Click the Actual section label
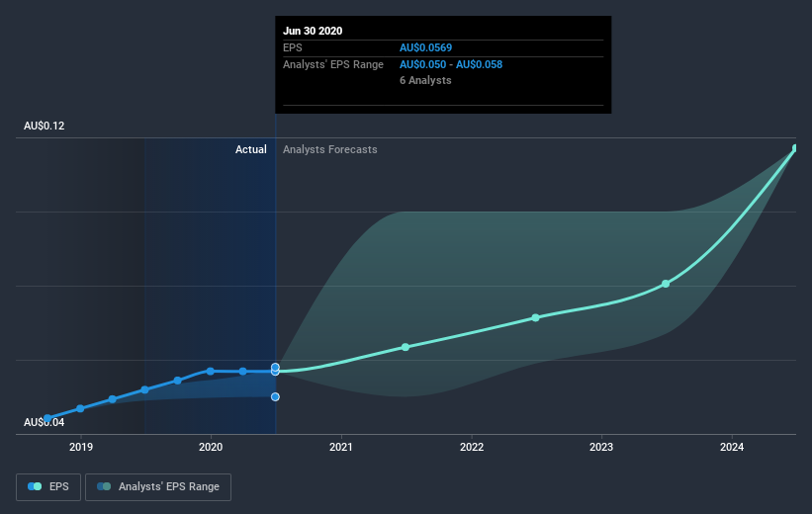This screenshot has width=812, height=514. pyautogui.click(x=251, y=149)
